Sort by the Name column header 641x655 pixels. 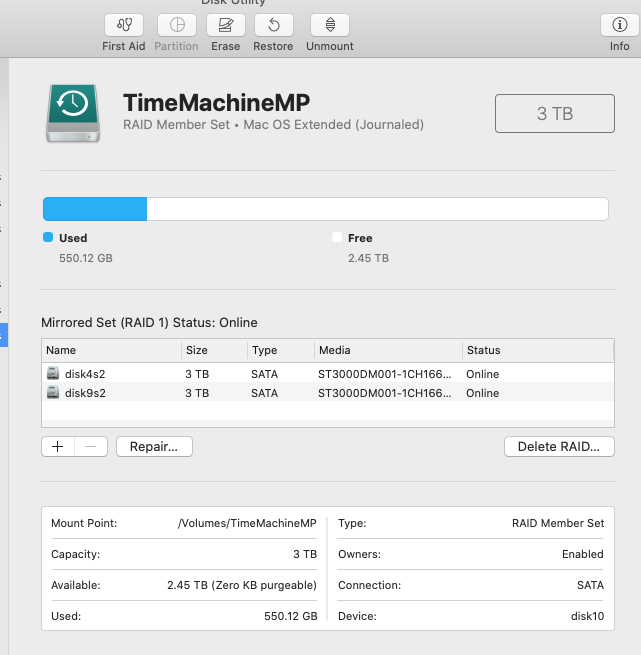coord(112,350)
